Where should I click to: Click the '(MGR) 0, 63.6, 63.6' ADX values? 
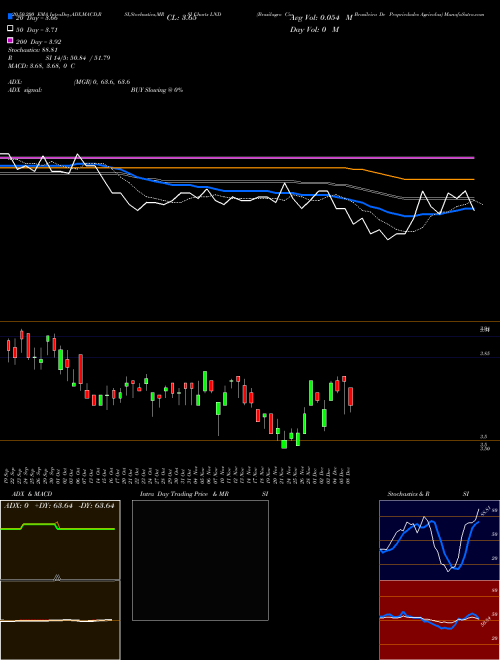point(102,82)
